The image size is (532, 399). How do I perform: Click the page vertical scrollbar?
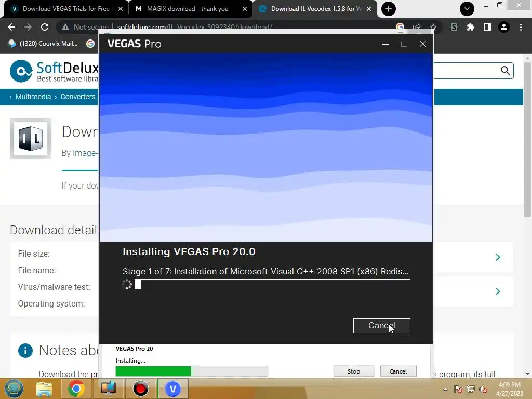tap(527, 139)
